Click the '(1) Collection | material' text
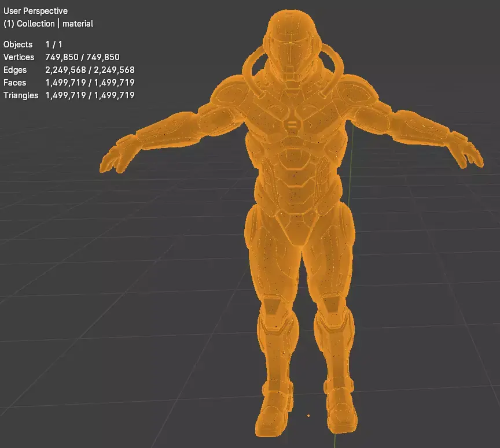Image resolution: width=500 pixels, height=448 pixels. point(48,24)
